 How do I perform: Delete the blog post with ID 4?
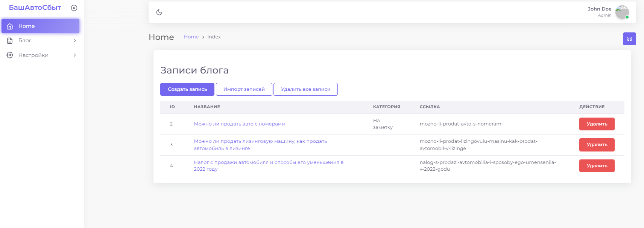click(x=597, y=166)
